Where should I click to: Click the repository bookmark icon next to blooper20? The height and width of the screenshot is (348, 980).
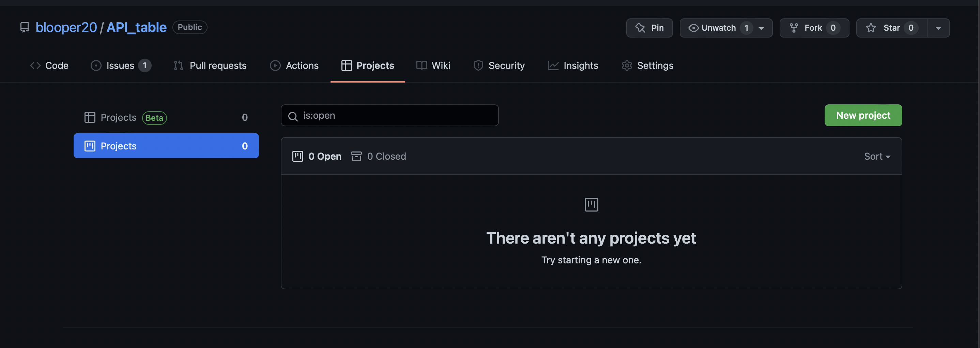pyautogui.click(x=24, y=27)
